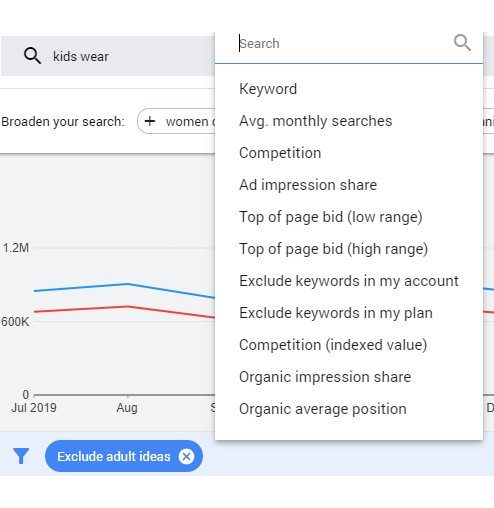Click the red trend line in chart

[127, 307]
